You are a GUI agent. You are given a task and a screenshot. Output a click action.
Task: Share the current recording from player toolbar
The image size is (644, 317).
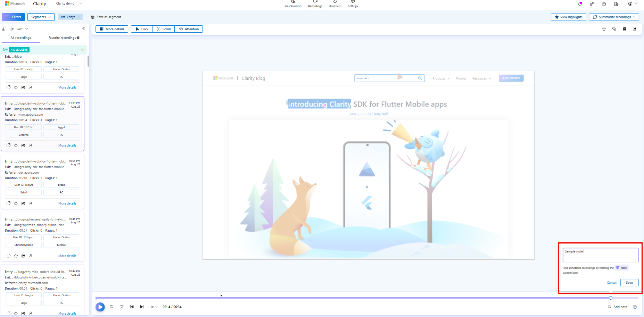[635, 29]
